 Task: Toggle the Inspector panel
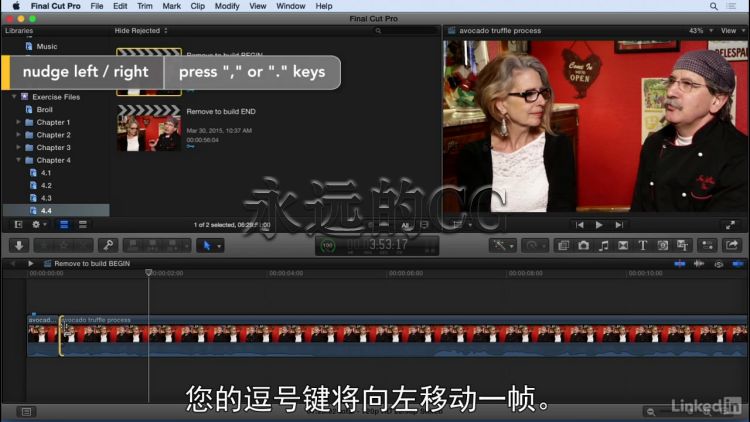[707, 245]
